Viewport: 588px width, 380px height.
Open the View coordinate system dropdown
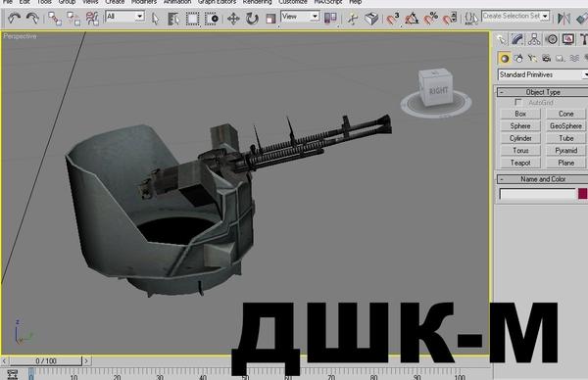pyautogui.click(x=300, y=17)
